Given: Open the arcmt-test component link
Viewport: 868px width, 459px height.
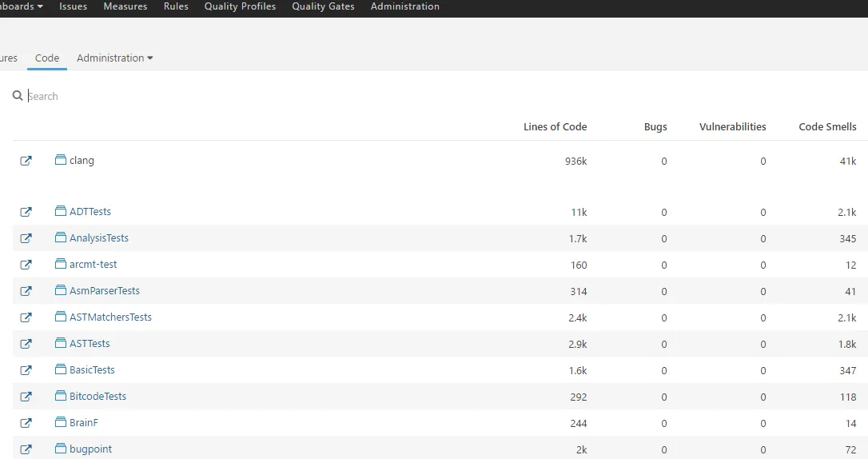Looking at the screenshot, I should (x=93, y=265).
